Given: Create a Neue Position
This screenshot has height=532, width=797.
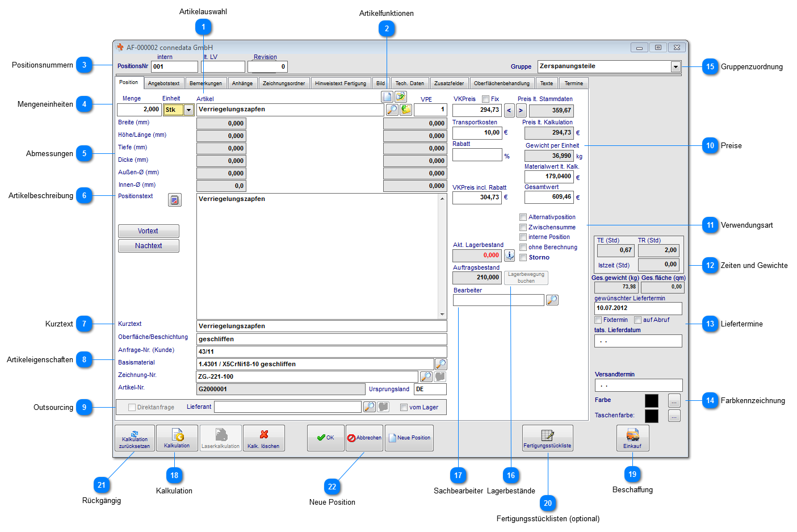Looking at the screenshot, I should 409,438.
